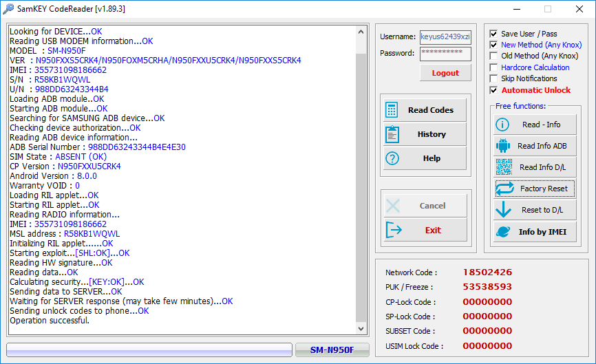
Task: Click the down arrow icon on Reset to D/L
Action: point(503,209)
